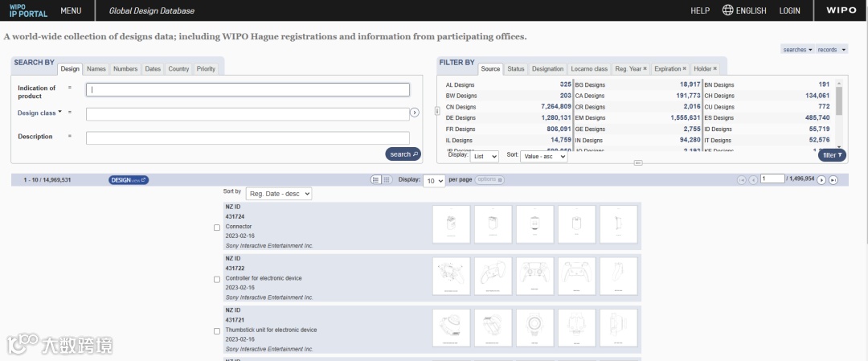This screenshot has width=868, height=361.
Task: Select checkbox for Controller for electronic device
Action: point(217,280)
